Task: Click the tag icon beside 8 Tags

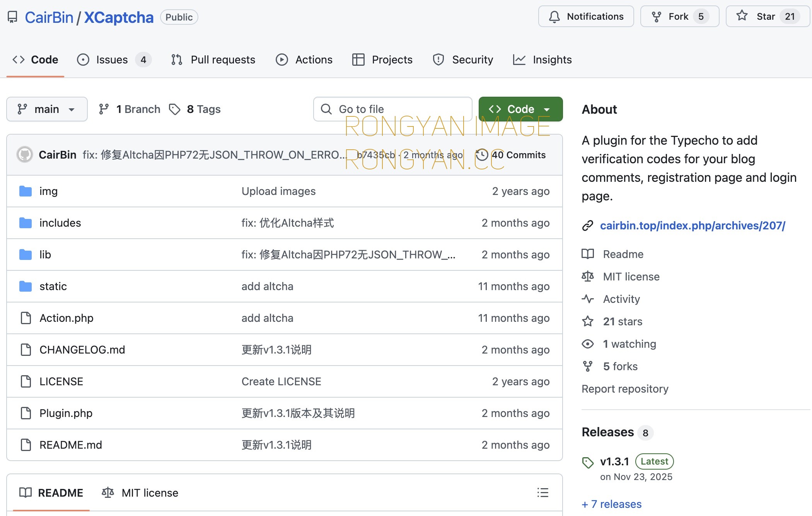Action: tap(175, 109)
